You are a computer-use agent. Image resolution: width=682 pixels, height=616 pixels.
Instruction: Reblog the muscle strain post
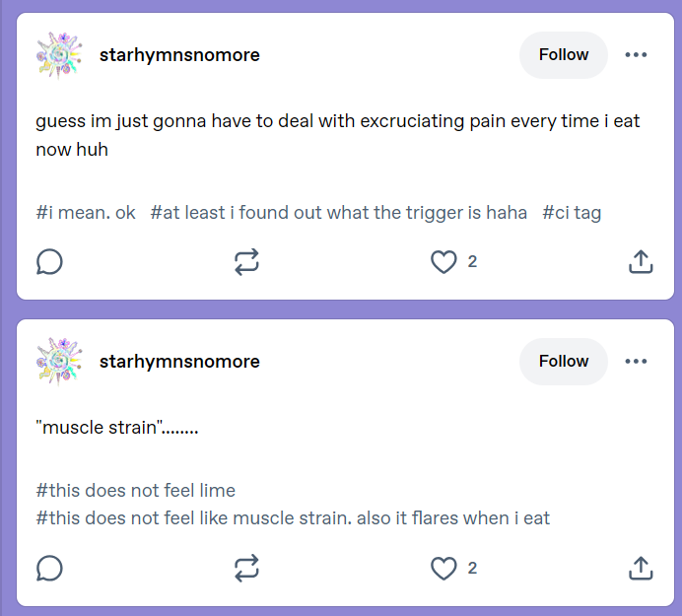pos(246,568)
